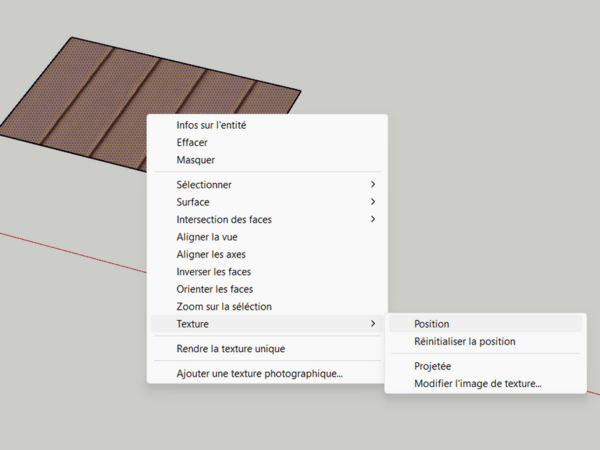Expand Intersection des faces submenu
The image size is (600, 450).
[x=224, y=219]
